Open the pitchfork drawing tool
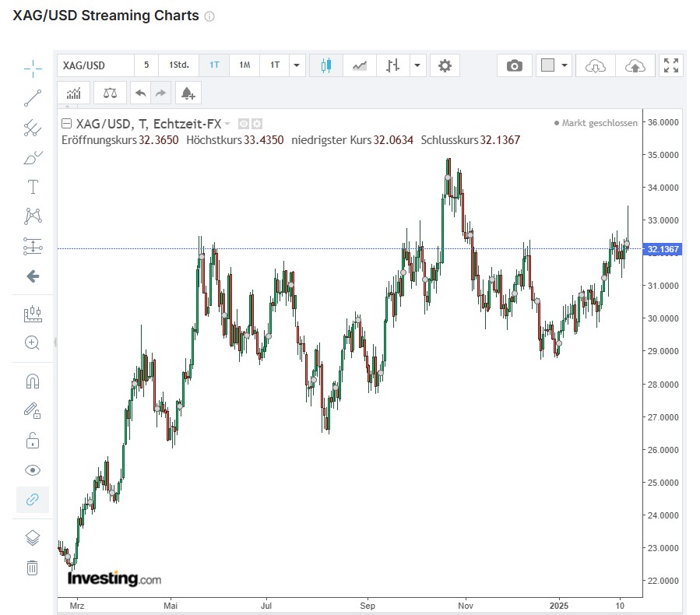The image size is (700, 615). tap(33, 128)
